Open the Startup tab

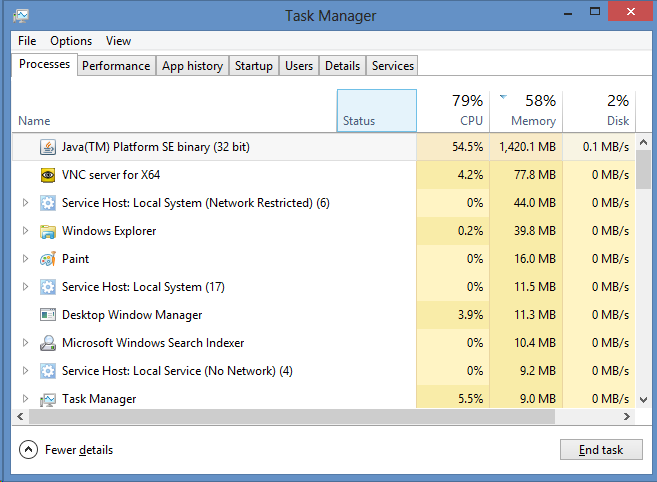click(x=253, y=66)
